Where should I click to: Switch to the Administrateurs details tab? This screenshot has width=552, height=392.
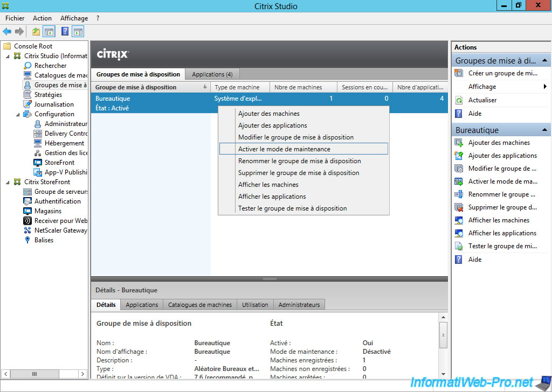pyautogui.click(x=299, y=305)
